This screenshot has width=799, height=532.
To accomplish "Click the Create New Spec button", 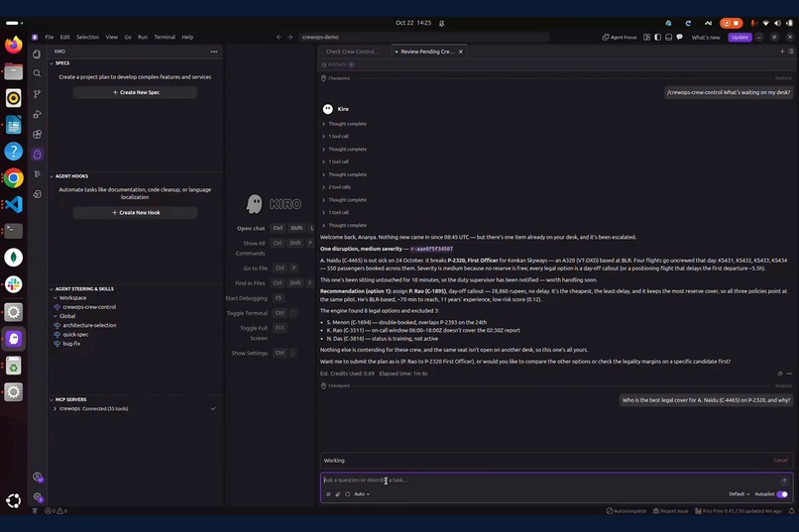I will coord(135,93).
